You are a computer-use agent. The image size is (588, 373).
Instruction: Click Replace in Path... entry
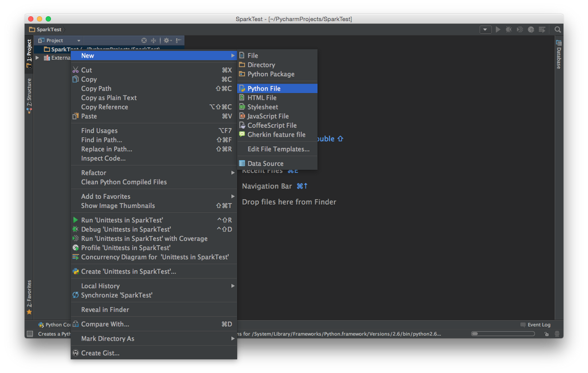click(x=154, y=149)
